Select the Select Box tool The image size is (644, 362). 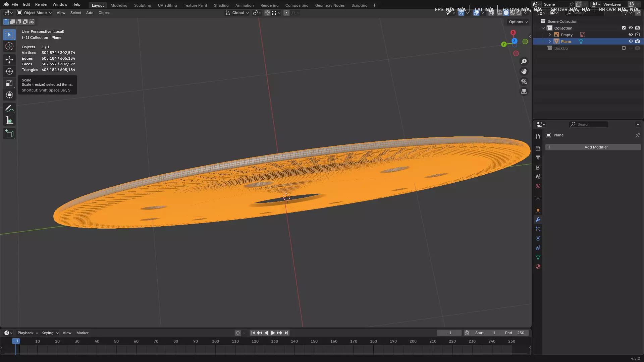9,35
